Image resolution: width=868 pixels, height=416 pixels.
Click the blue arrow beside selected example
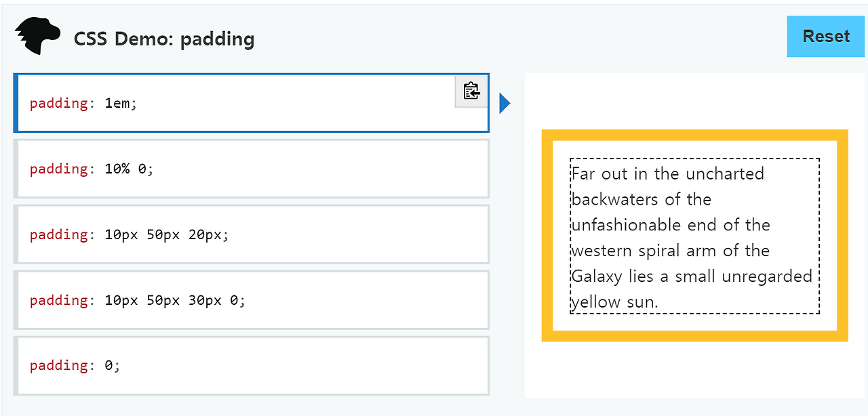[505, 103]
